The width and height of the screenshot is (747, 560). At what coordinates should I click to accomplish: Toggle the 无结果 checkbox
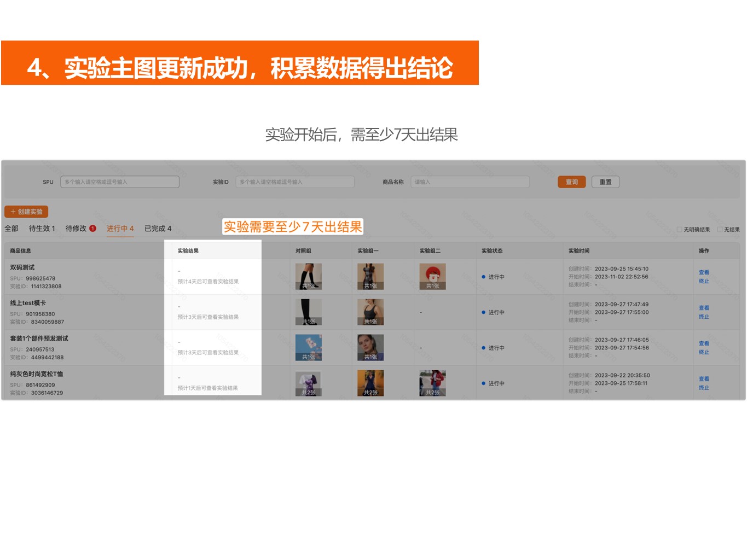point(720,230)
